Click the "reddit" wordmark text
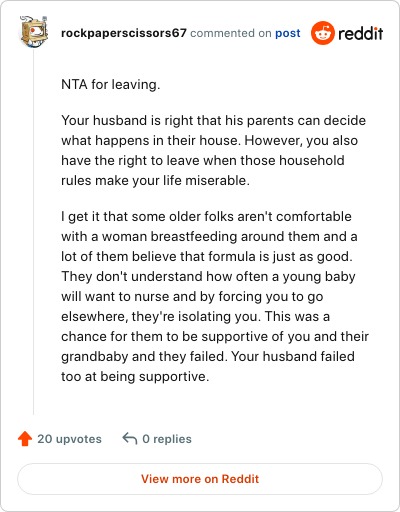Viewport: 400px width, 512px height. 361,33
